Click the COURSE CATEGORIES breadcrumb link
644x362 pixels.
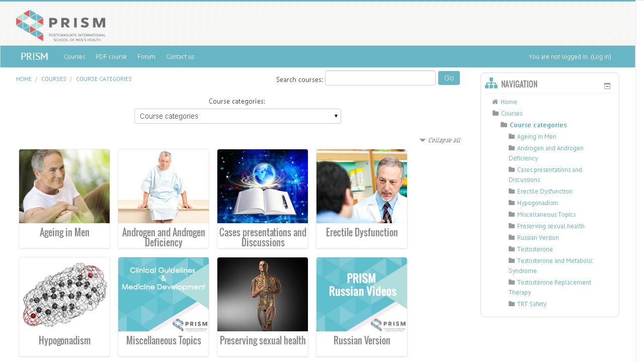(x=104, y=79)
